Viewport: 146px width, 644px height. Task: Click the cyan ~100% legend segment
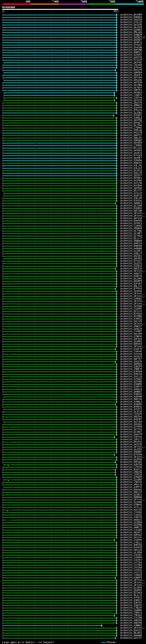click(130, 4)
